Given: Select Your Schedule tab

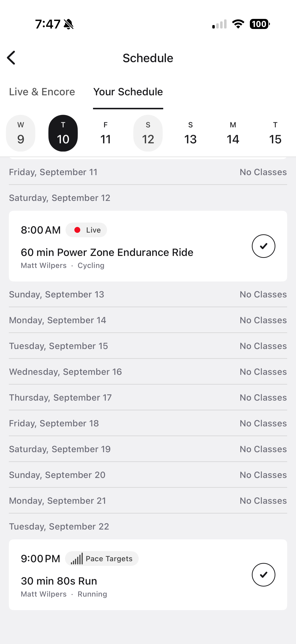Looking at the screenshot, I should click(x=128, y=92).
